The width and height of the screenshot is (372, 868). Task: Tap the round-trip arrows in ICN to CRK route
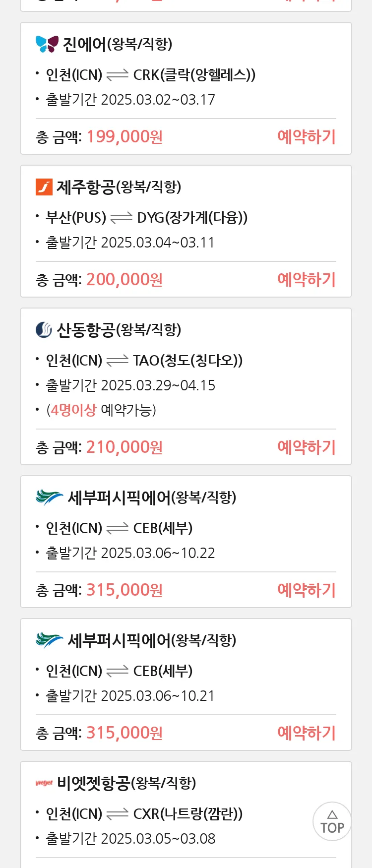[x=118, y=75]
